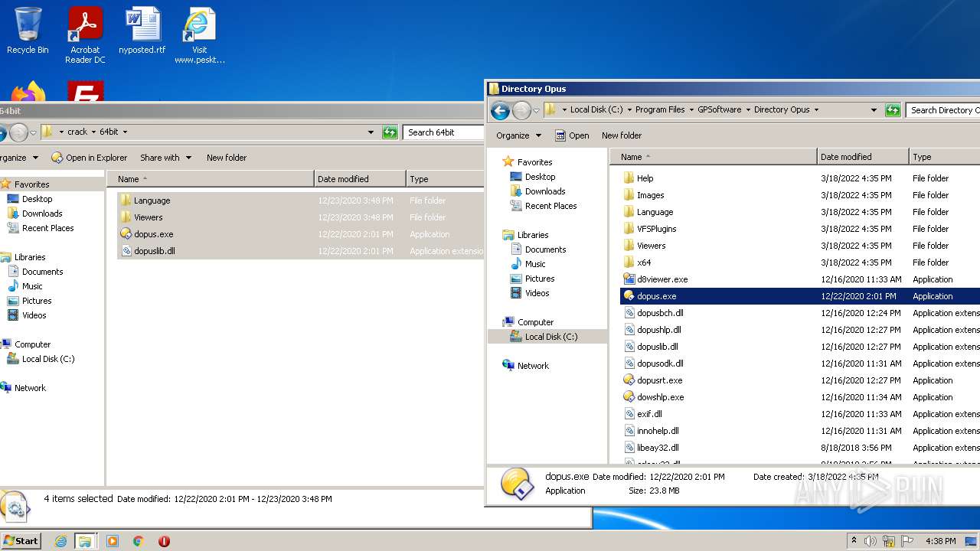Select d8viewer.exe file icon

point(629,279)
